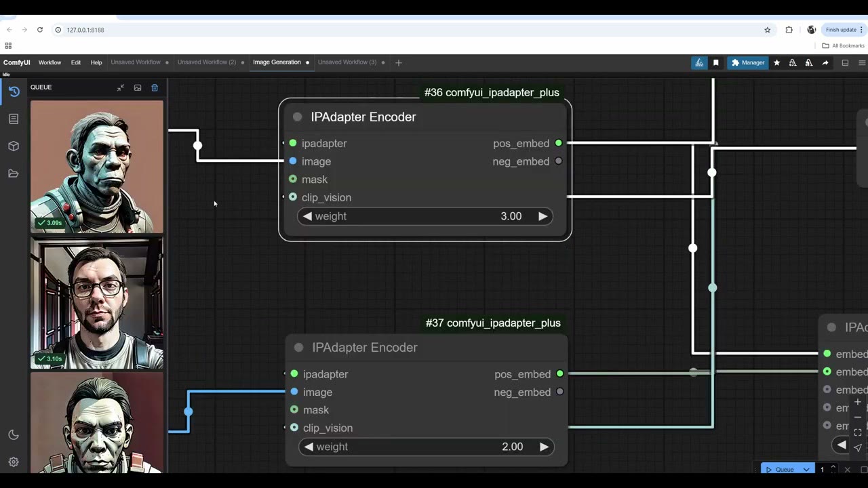This screenshot has height=488, width=868.
Task: Increase weight on the 2.00 IPAdapter Encoder
Action: pyautogui.click(x=544, y=447)
